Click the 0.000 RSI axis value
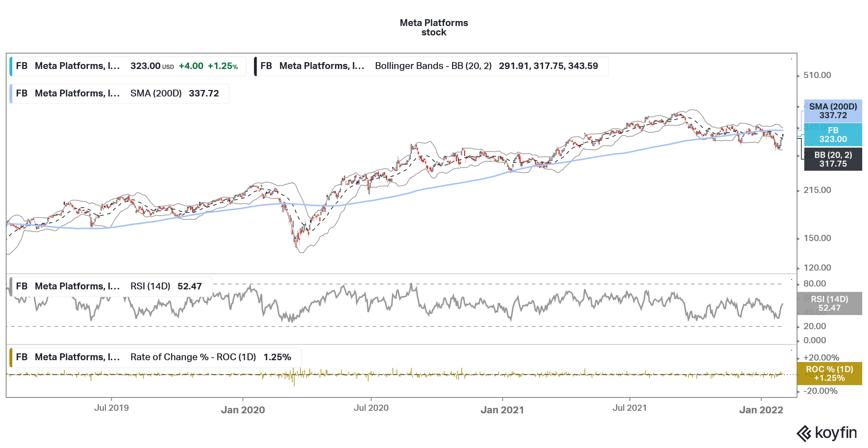Image resolution: width=868 pixels, height=448 pixels. coord(814,340)
